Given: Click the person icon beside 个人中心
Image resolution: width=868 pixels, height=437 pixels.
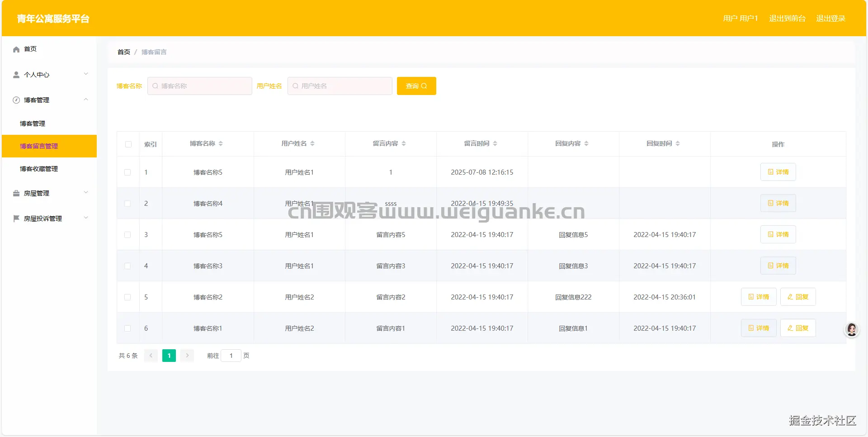Looking at the screenshot, I should coord(16,75).
